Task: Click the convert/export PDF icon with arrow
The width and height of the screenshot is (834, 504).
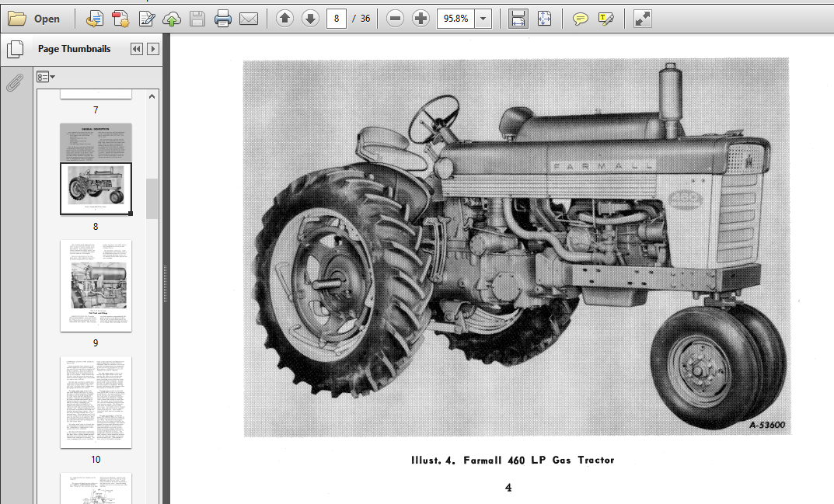Action: (95, 19)
